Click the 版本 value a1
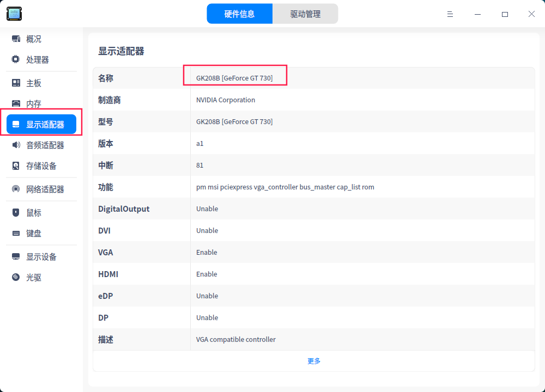The width and height of the screenshot is (545, 392). point(200,143)
